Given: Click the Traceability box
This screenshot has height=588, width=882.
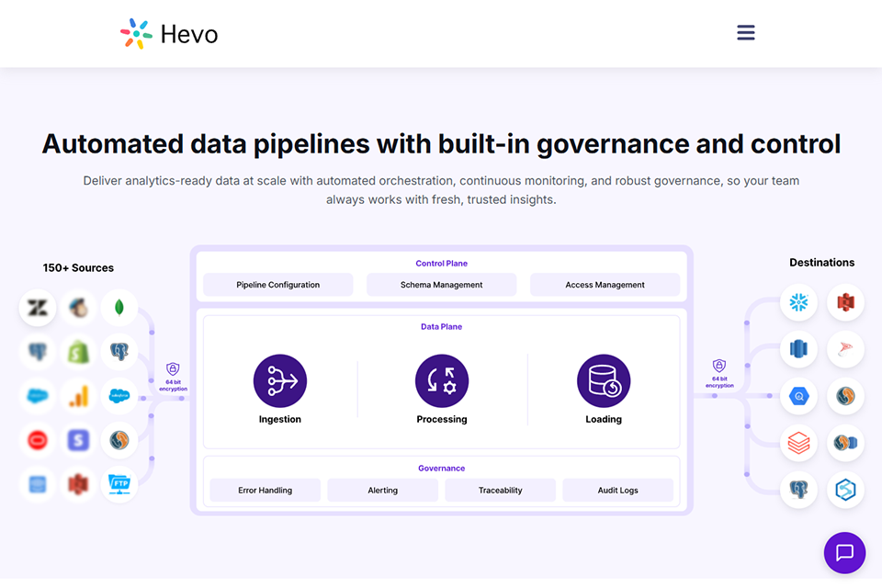Looking at the screenshot, I should click(500, 491).
